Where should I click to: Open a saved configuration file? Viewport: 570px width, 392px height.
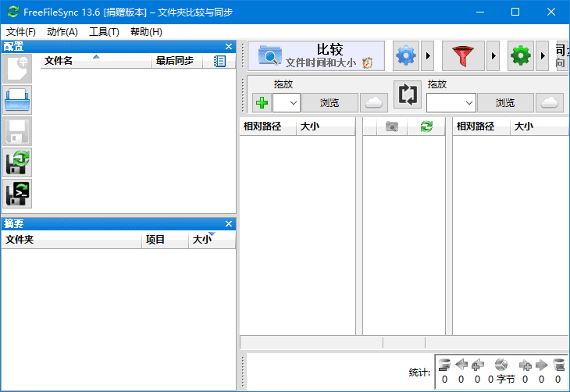16,100
